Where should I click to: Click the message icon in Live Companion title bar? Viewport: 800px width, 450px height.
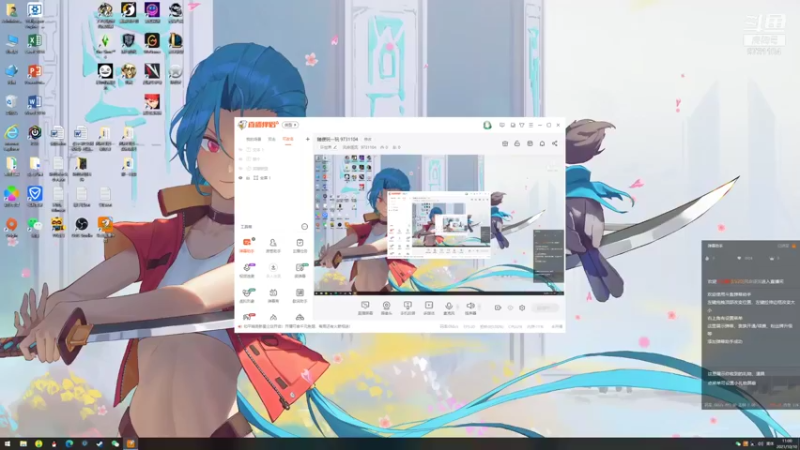[502, 125]
